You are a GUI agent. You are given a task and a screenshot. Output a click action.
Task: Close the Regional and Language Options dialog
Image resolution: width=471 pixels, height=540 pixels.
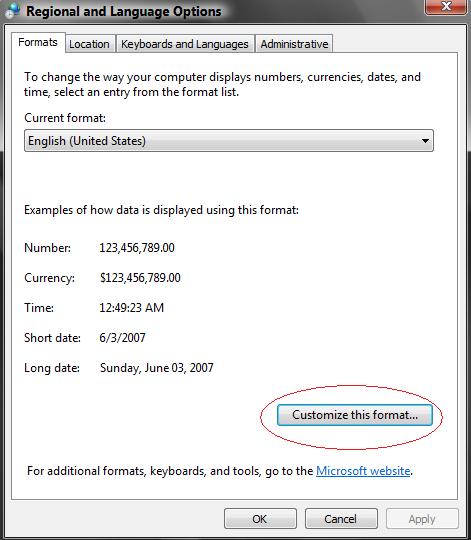446,7
